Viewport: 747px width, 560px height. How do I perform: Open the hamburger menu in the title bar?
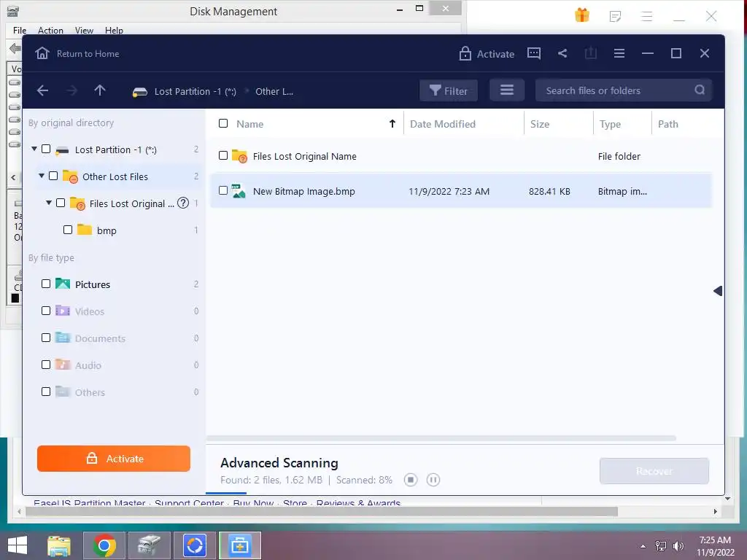point(619,53)
